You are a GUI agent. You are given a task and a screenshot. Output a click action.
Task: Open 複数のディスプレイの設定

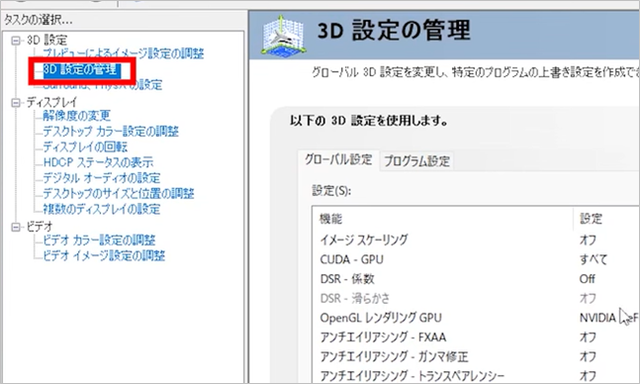click(102, 209)
